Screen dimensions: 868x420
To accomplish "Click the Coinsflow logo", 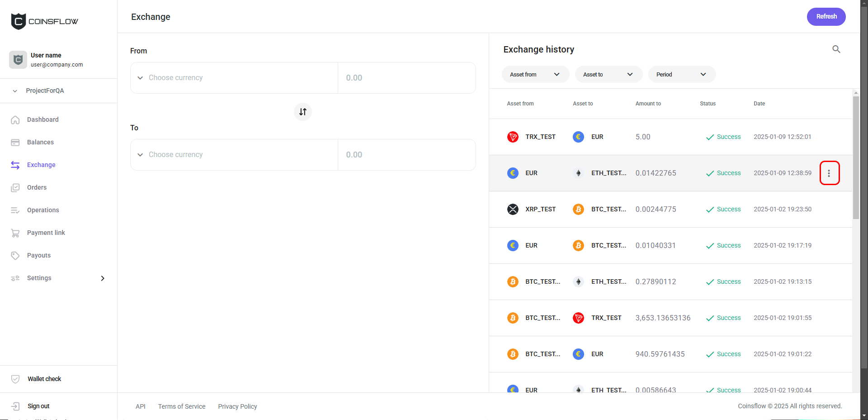I will click(44, 21).
